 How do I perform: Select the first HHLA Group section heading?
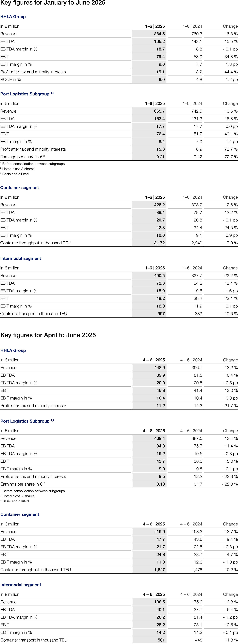click(13, 17)
